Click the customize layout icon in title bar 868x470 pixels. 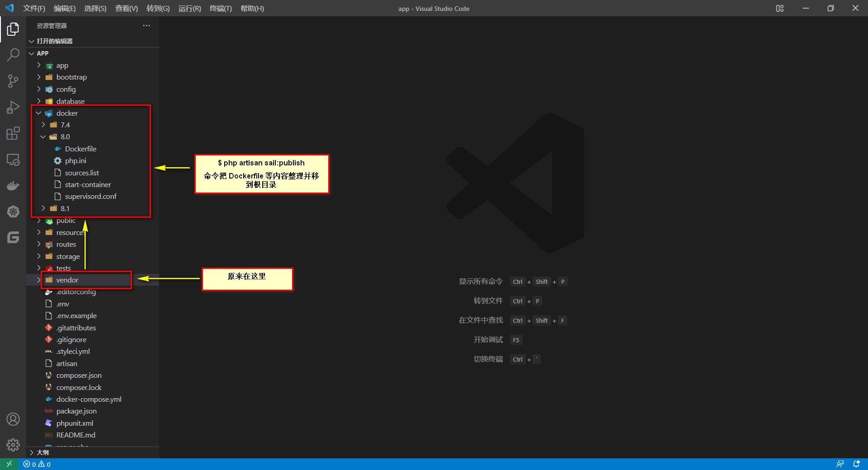[780, 8]
